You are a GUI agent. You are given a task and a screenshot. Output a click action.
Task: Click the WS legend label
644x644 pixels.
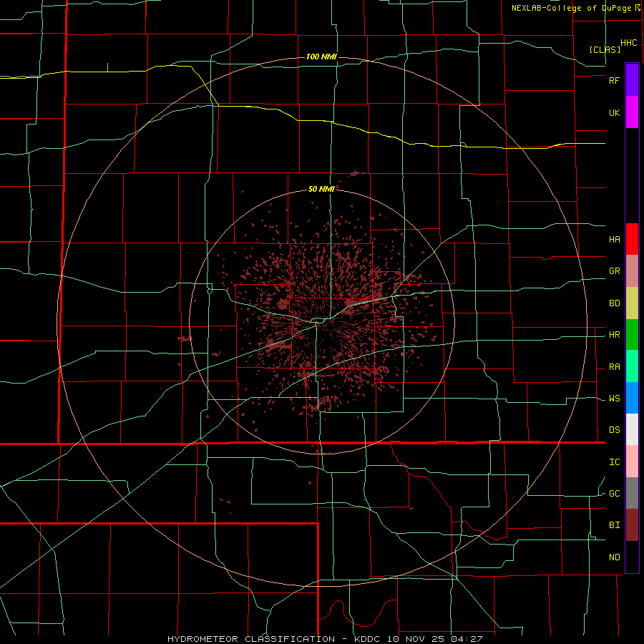[x=615, y=399]
